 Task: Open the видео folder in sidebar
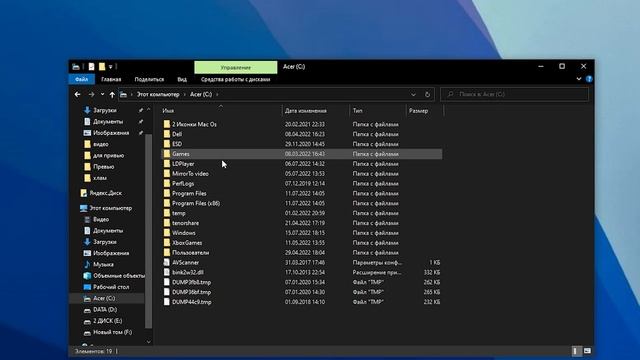coord(100,144)
